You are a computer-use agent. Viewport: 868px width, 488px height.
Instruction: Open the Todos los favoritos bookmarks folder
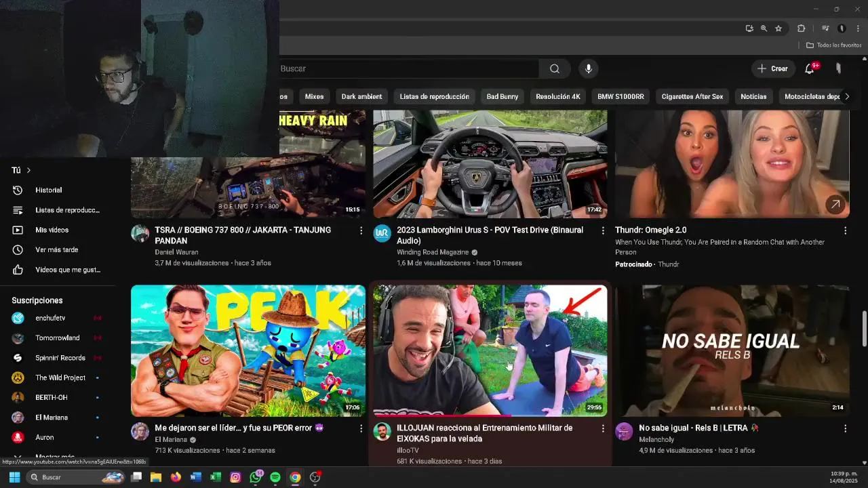[833, 45]
